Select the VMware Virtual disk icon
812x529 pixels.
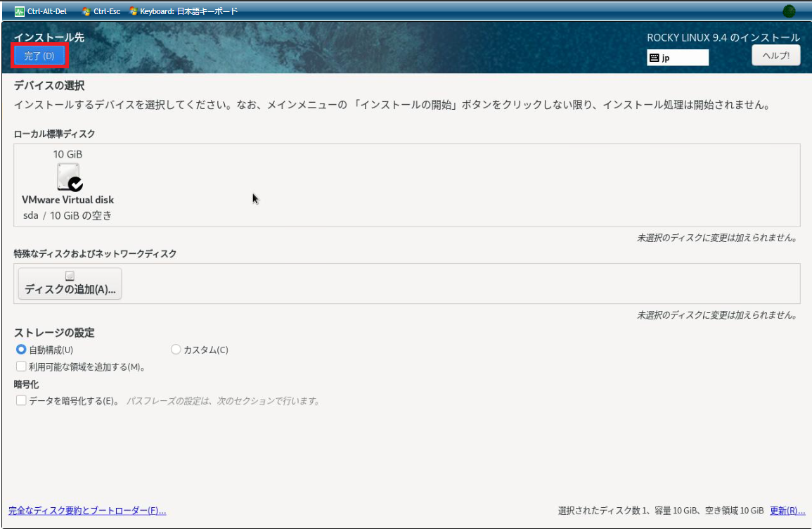click(68, 177)
